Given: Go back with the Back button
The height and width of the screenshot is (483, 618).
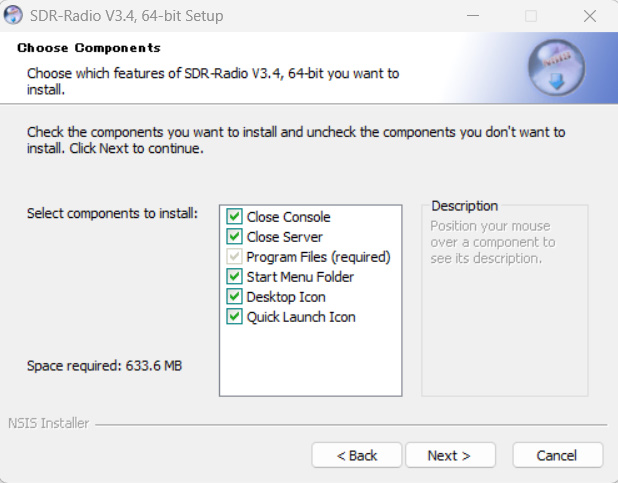Looking at the screenshot, I should 357,455.
